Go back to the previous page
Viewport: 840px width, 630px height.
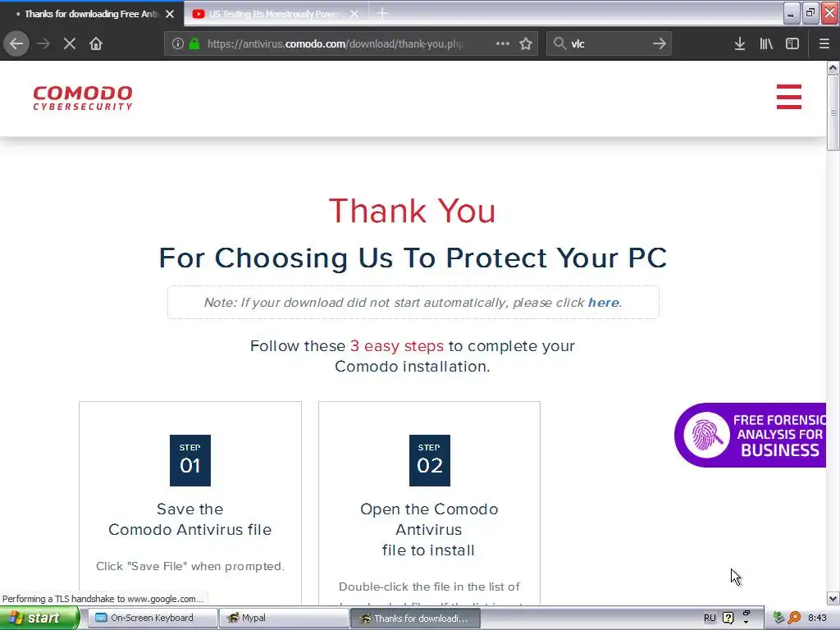[x=16, y=43]
